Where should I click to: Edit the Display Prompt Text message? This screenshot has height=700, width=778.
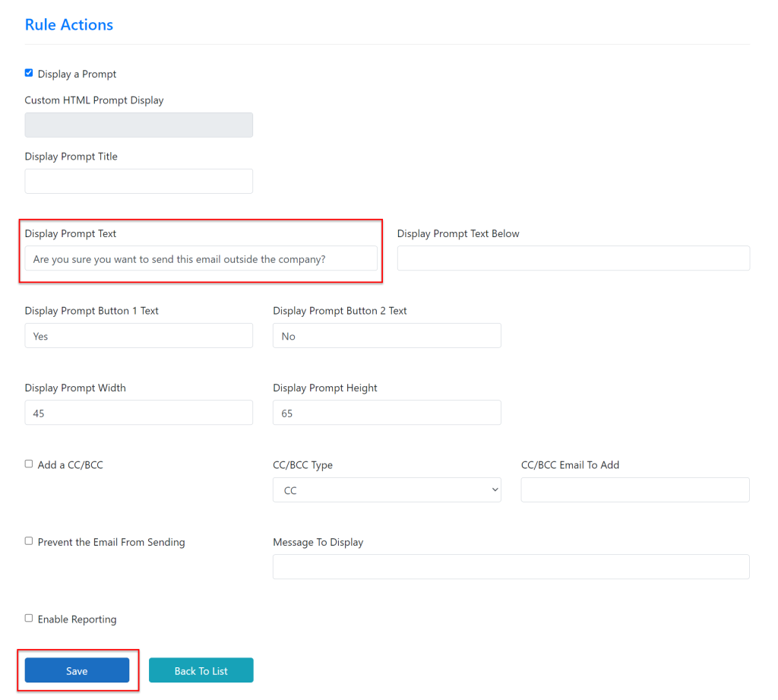click(201, 258)
